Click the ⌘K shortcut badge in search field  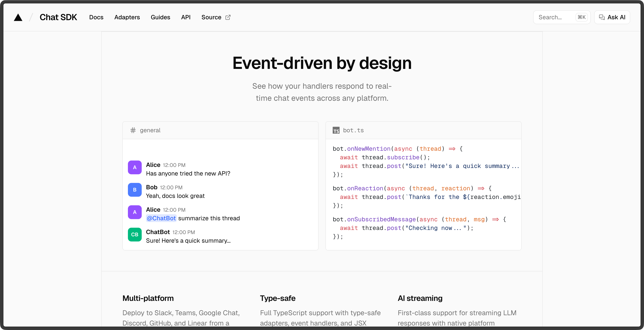(x=581, y=17)
